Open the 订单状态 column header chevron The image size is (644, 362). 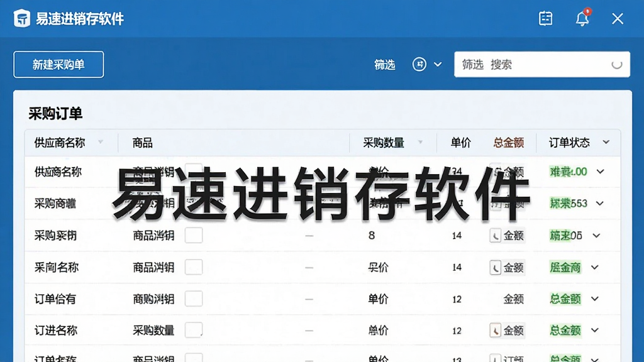(x=606, y=142)
